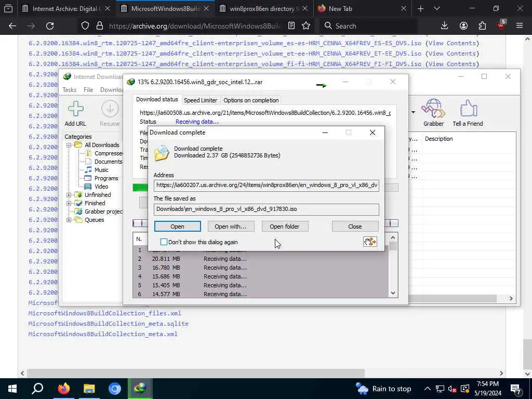This screenshot has width=532, height=399.
Task: Expand the Queues category
Action: pos(69,220)
